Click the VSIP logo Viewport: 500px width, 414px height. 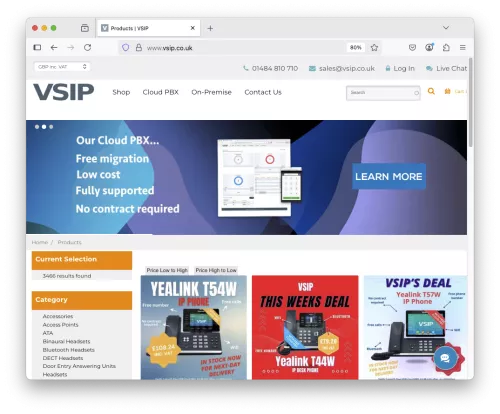[63, 92]
